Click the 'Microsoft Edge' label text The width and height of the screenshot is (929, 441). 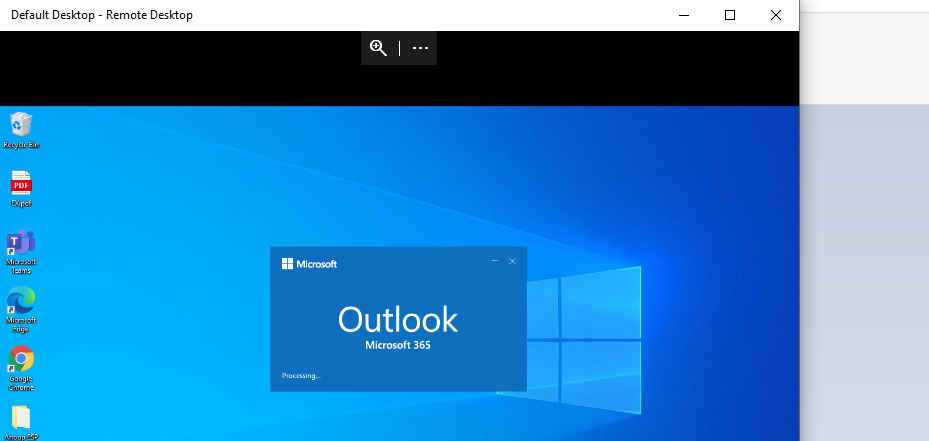tap(21, 325)
